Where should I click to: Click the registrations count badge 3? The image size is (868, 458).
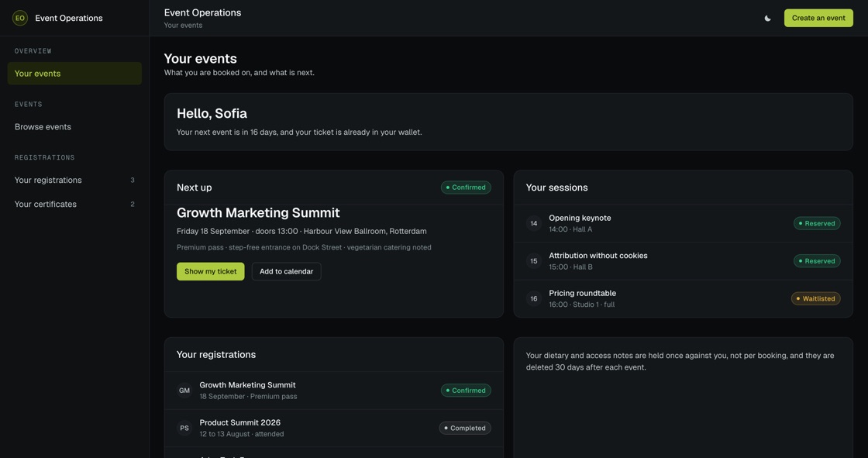pyautogui.click(x=133, y=180)
